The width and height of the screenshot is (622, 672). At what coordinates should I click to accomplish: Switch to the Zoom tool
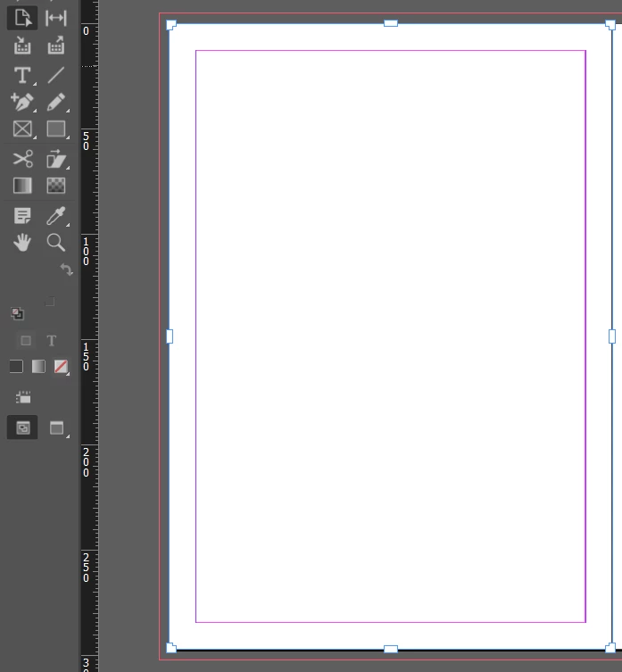pyautogui.click(x=56, y=243)
